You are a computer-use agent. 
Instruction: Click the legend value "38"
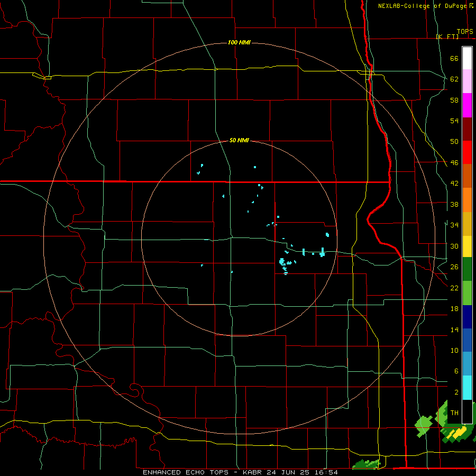[454, 205]
